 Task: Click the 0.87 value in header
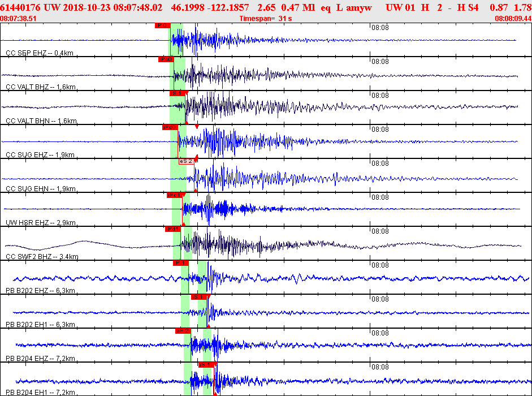click(499, 7)
